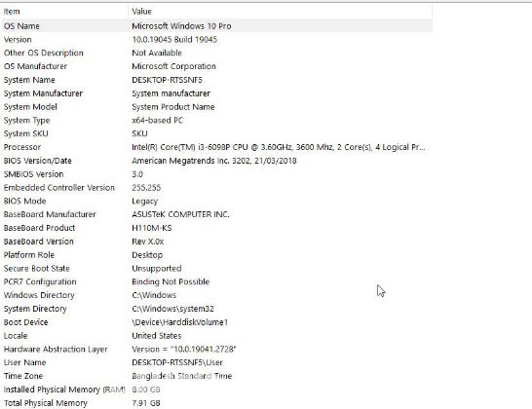Image resolution: width=532 pixels, height=409 pixels.
Task: Click the System Name value DESKTOP-RTSSNF5
Action: coord(167,80)
